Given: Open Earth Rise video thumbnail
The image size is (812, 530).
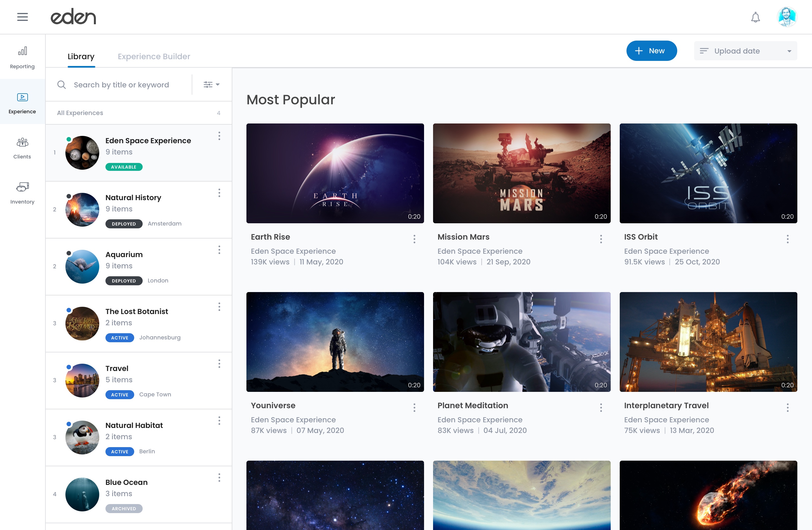Looking at the screenshot, I should tap(335, 173).
